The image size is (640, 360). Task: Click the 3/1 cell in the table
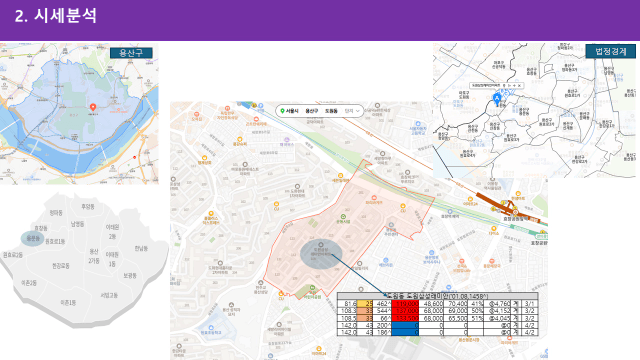click(529, 304)
